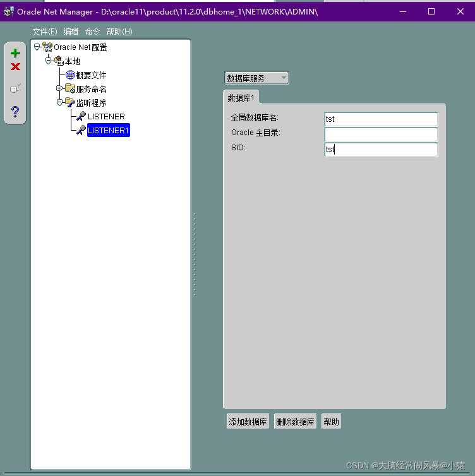475x476 pixels.
Task: Open the 命令 menu
Action: click(x=92, y=32)
